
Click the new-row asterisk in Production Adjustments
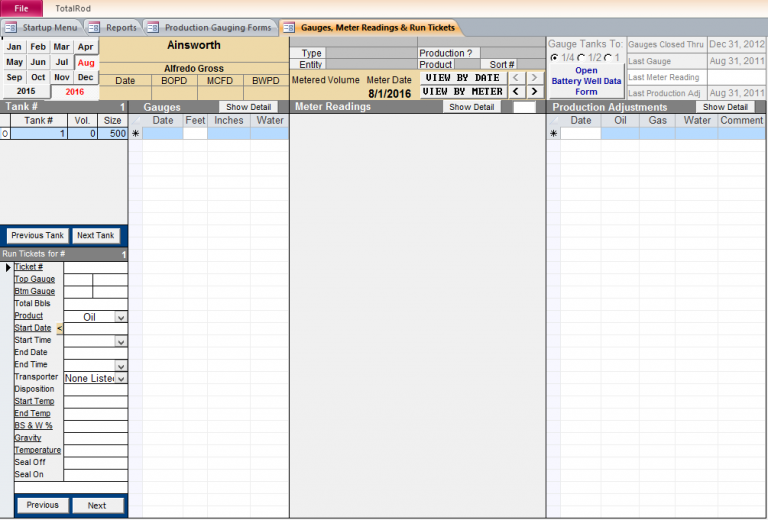(553, 134)
